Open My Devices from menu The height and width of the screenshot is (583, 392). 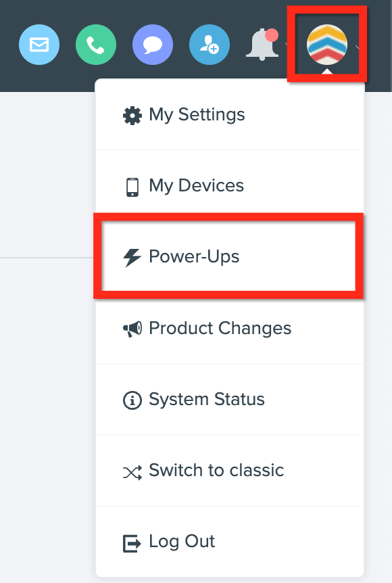(x=230, y=186)
